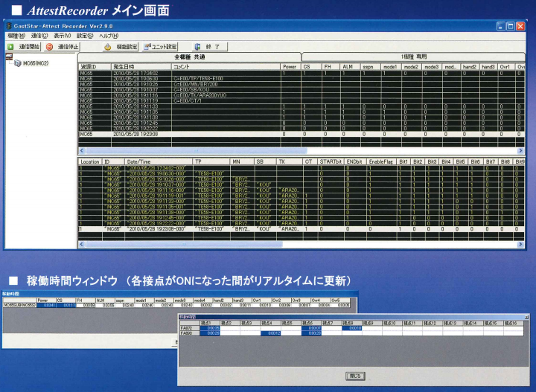Click the MN column header

pos(242,162)
